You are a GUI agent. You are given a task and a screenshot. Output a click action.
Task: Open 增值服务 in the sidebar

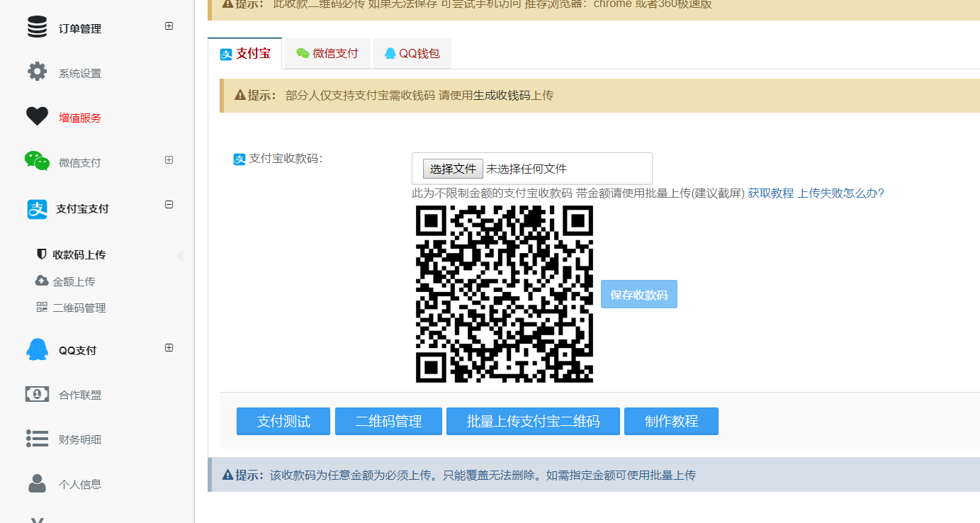(x=80, y=118)
